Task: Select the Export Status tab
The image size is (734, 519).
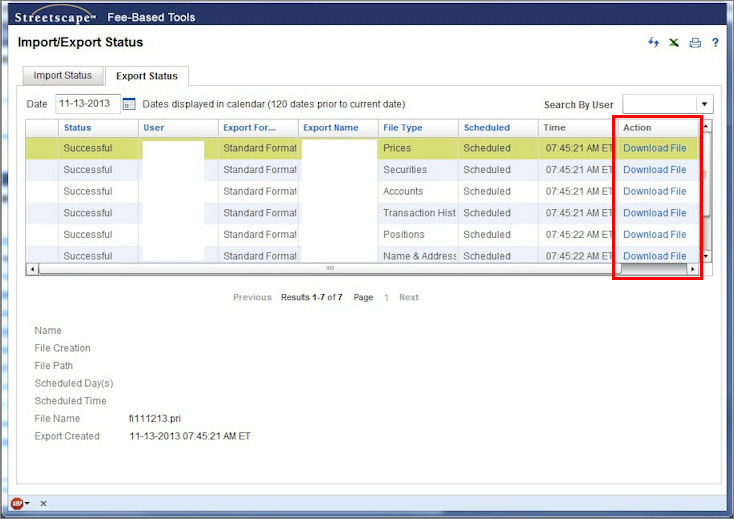Action: coord(146,76)
